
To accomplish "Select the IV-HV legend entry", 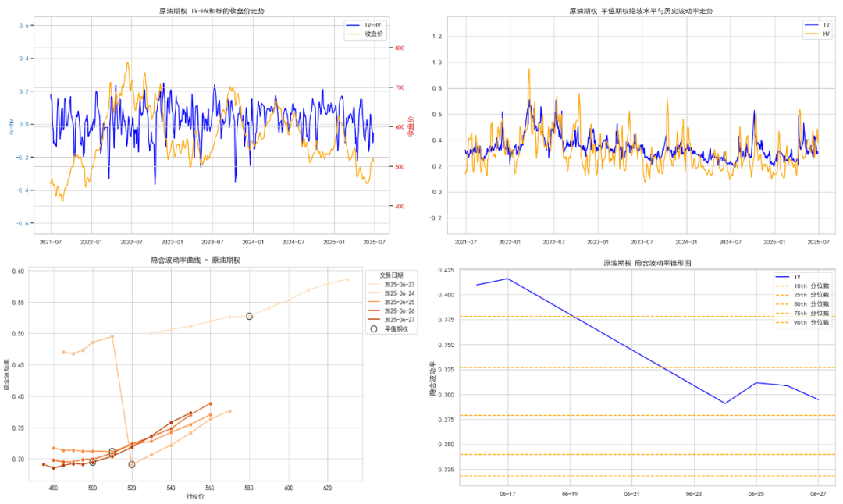I will pyautogui.click(x=364, y=25).
